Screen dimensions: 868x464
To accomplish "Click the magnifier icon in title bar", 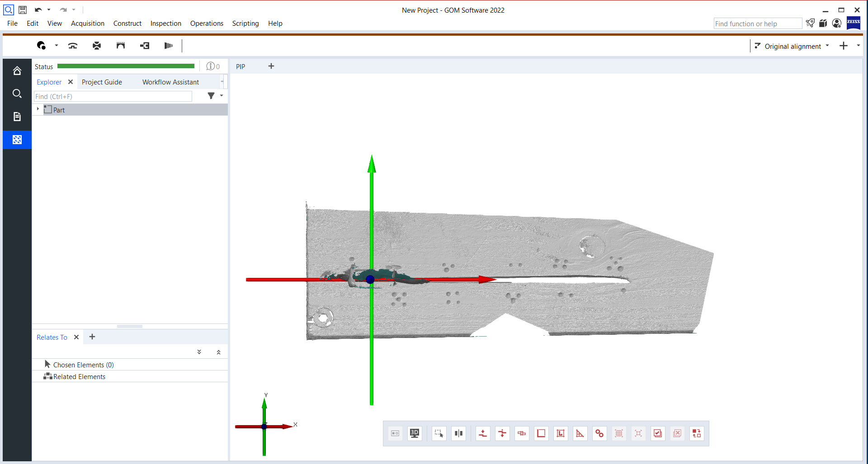I will pos(9,9).
